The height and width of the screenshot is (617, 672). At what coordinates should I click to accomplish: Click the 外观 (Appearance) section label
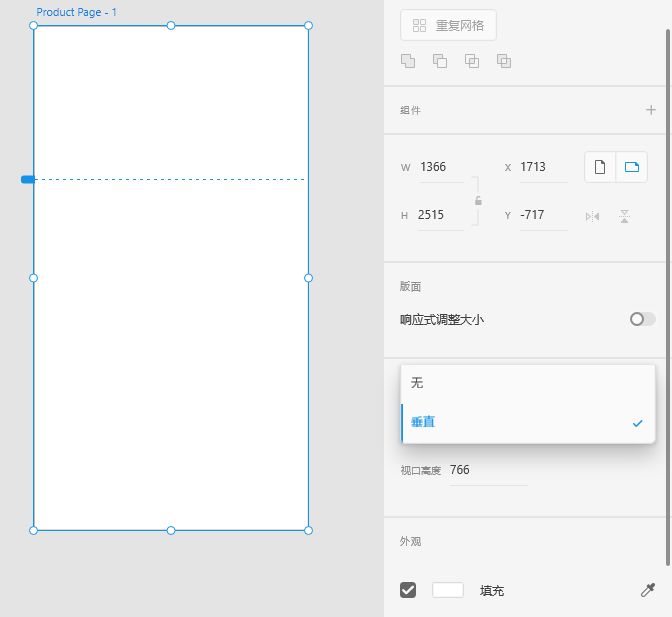point(410,542)
